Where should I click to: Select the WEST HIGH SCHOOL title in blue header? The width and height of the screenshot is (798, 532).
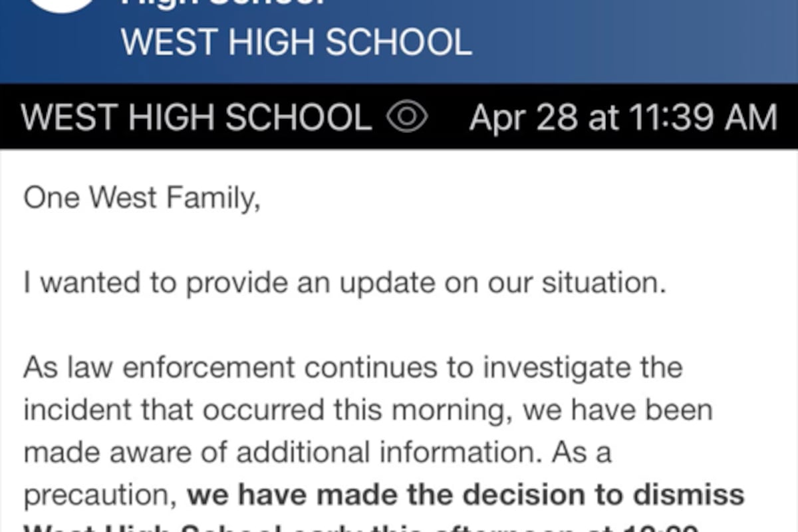(x=297, y=42)
